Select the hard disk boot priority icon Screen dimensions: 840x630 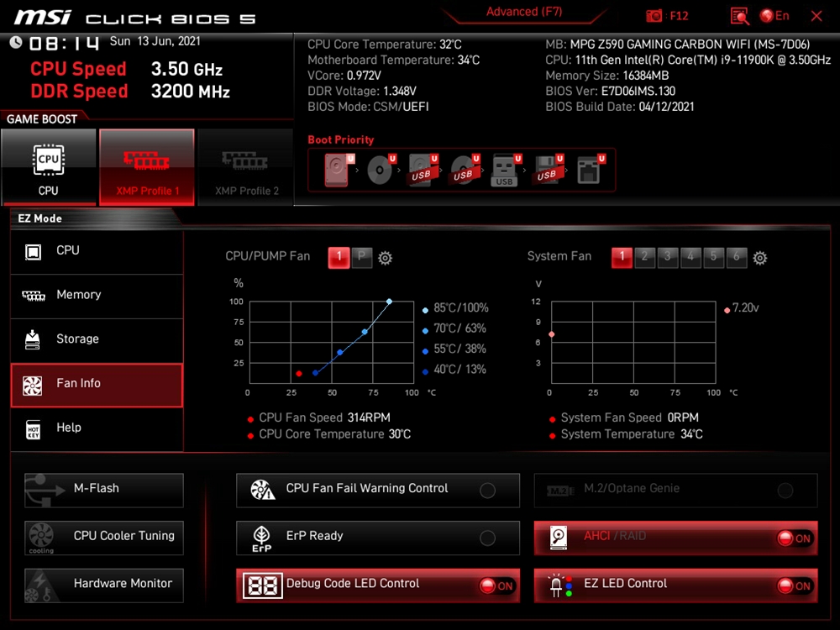338,170
